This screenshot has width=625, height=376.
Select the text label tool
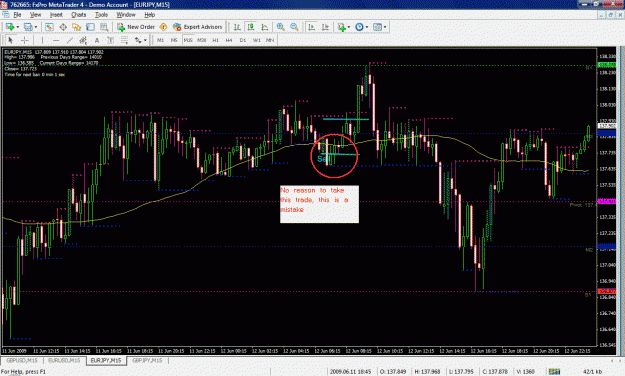pos(110,40)
